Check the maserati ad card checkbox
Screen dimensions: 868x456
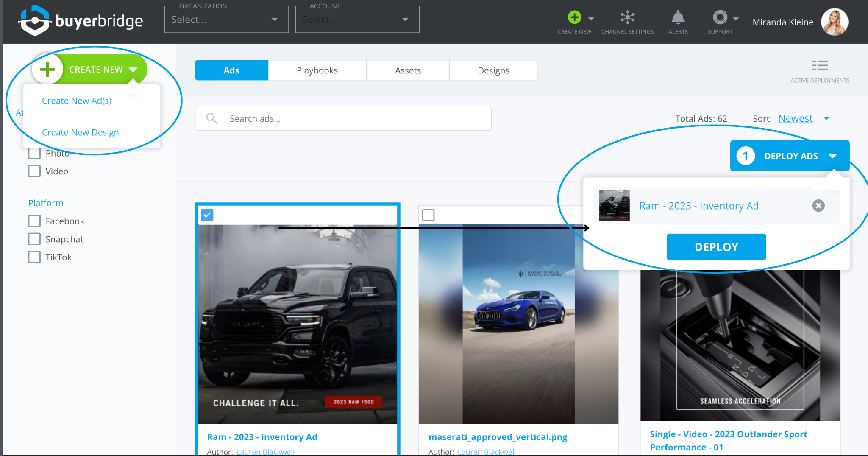pos(428,215)
